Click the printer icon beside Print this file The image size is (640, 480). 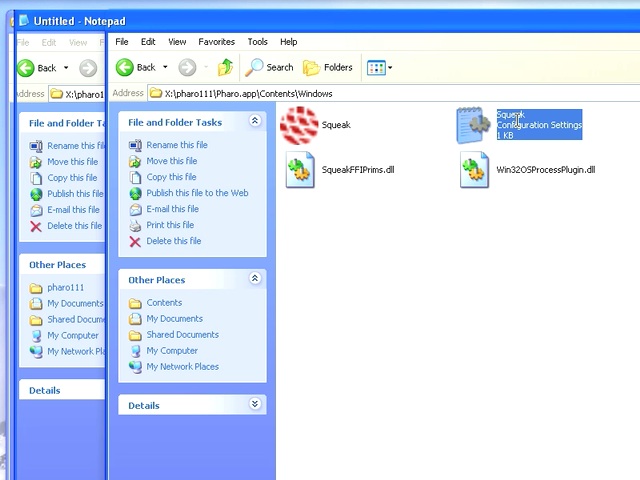coord(135,225)
